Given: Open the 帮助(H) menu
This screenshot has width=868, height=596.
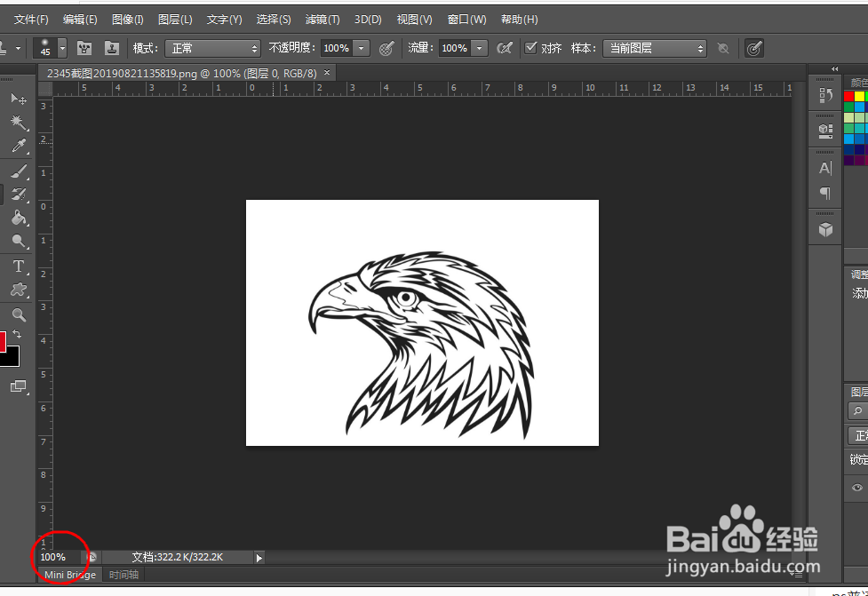Looking at the screenshot, I should click(519, 20).
